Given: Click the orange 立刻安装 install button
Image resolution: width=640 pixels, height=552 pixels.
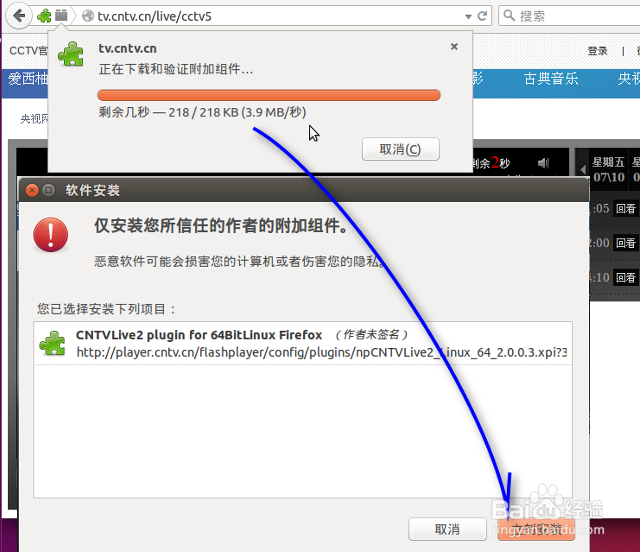Looking at the screenshot, I should [536, 529].
